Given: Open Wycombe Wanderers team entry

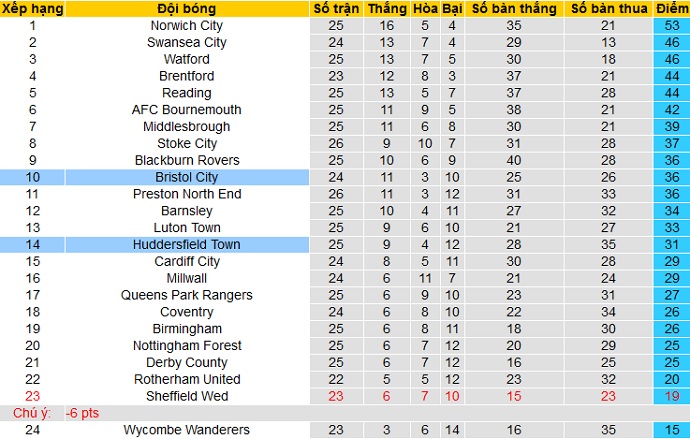Looking at the screenshot, I should click(187, 430).
